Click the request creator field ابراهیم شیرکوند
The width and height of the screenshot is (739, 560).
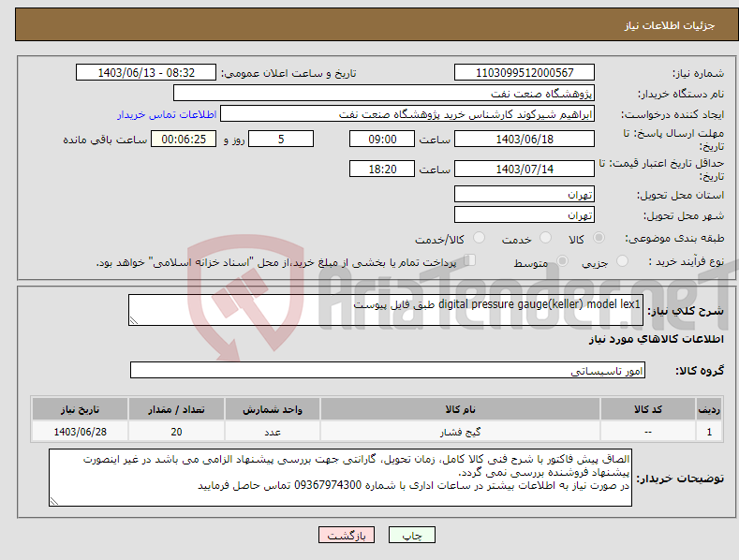(407, 114)
